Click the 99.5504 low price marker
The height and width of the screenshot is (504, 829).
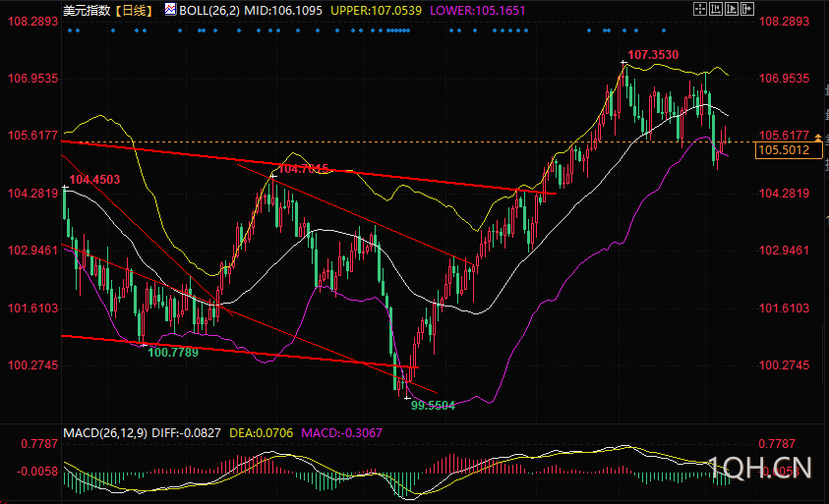pyautogui.click(x=433, y=406)
